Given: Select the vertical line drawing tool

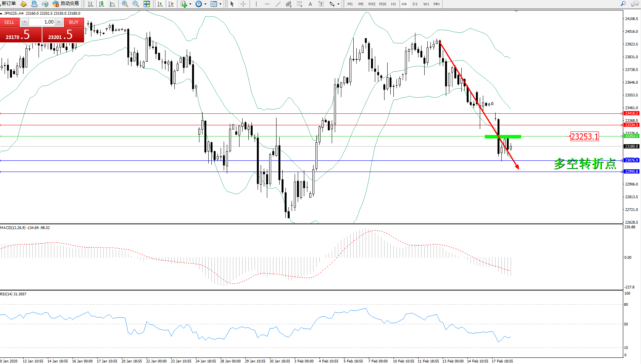Looking at the screenshot, I should pyautogui.click(x=256, y=4).
